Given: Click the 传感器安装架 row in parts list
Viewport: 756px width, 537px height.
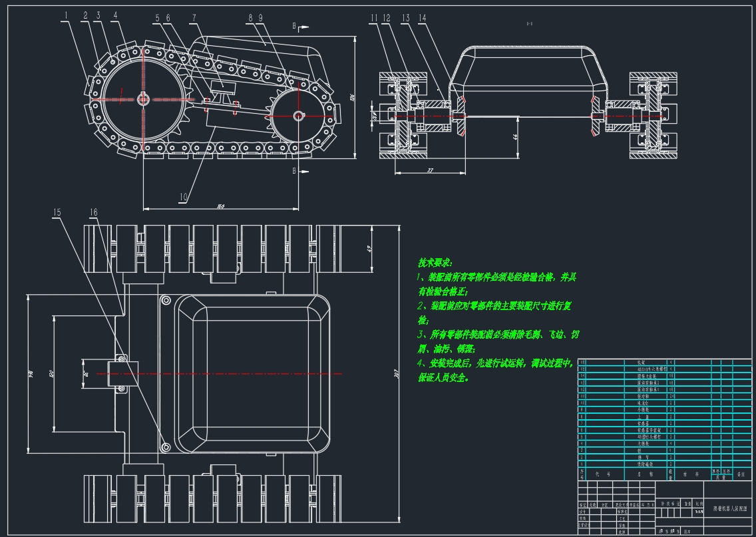Looking at the screenshot, I should pyautogui.click(x=665, y=430).
